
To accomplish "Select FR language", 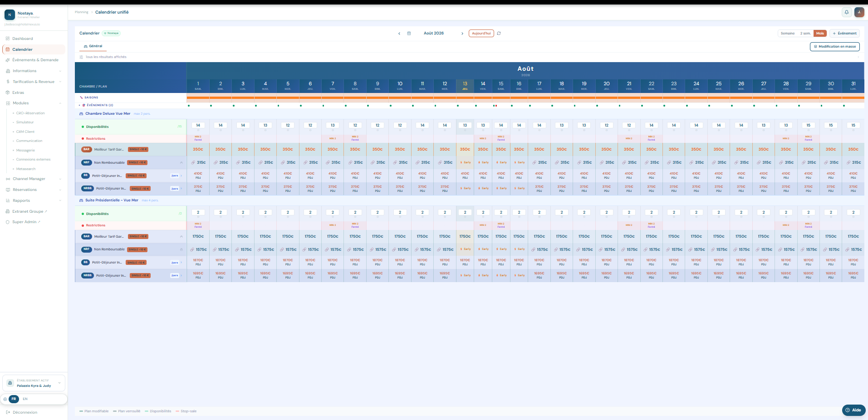I will [x=14, y=399].
